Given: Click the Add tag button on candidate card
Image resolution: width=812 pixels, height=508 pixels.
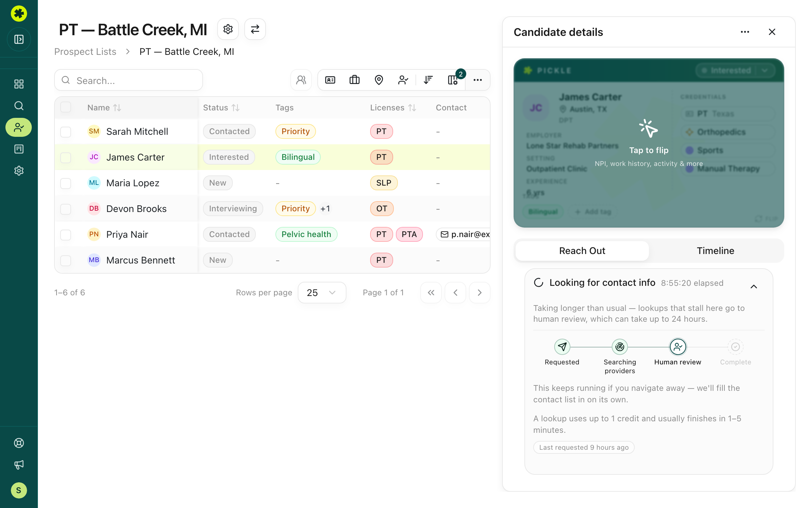Looking at the screenshot, I should (593, 212).
